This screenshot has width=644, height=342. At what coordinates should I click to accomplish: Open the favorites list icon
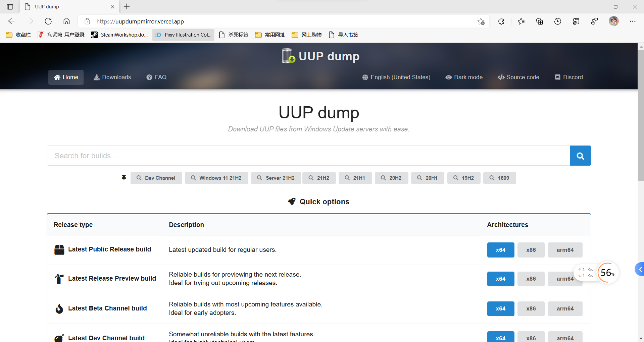pyautogui.click(x=521, y=21)
